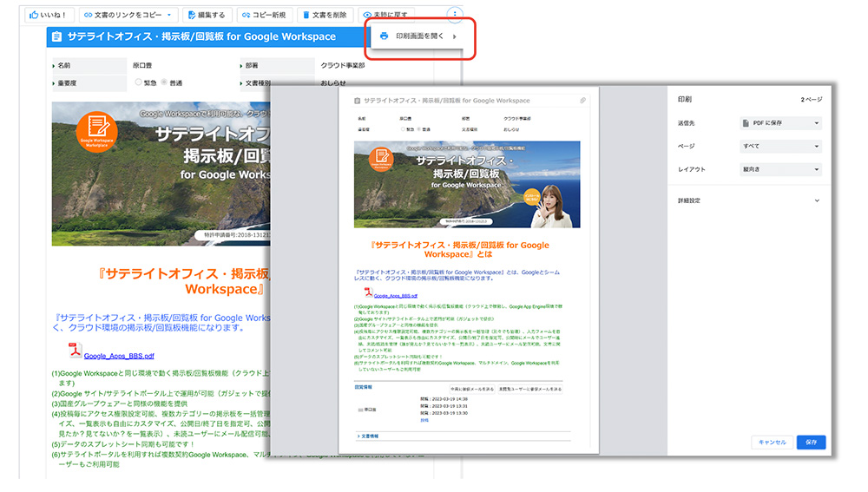The image size is (868, 492).
Task: Click clipboard icon in blue title bar
Action: coord(56,36)
